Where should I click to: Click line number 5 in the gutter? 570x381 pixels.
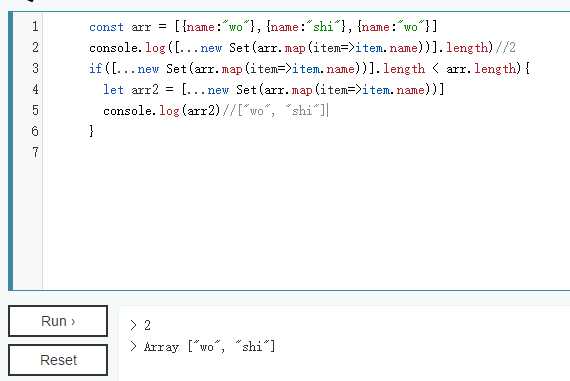pyautogui.click(x=35, y=110)
